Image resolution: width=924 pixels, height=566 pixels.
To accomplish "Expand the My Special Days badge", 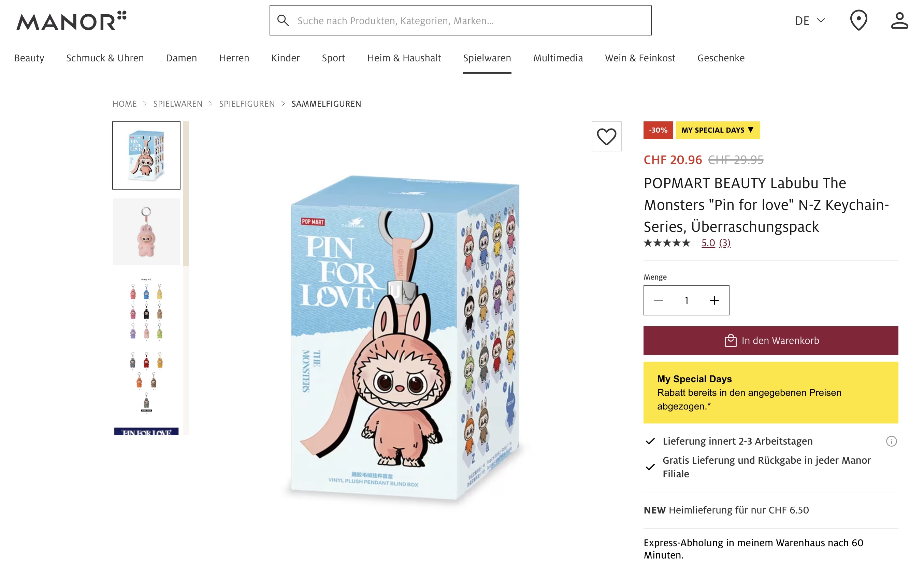I will 717,130.
